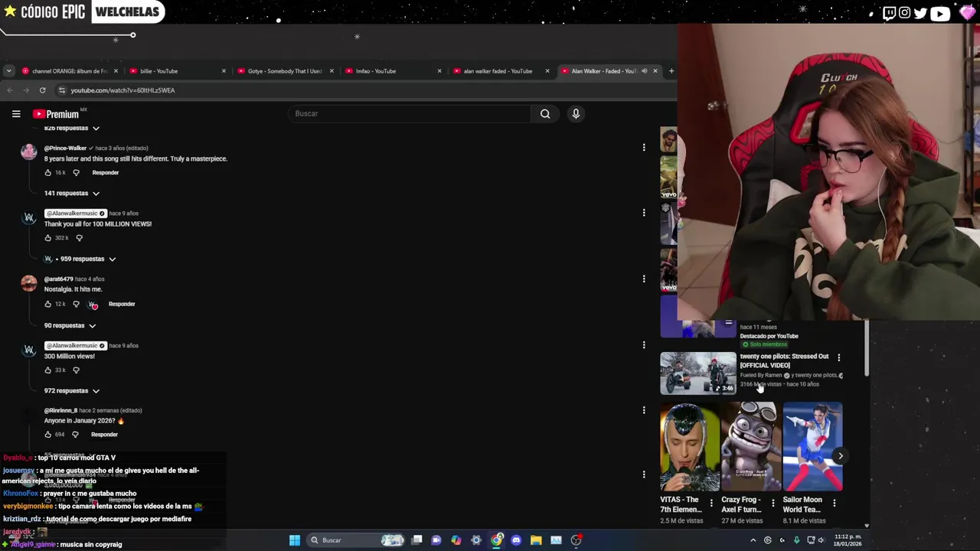
Task: Switch to billie - YouTube tab
Action: tap(176, 71)
